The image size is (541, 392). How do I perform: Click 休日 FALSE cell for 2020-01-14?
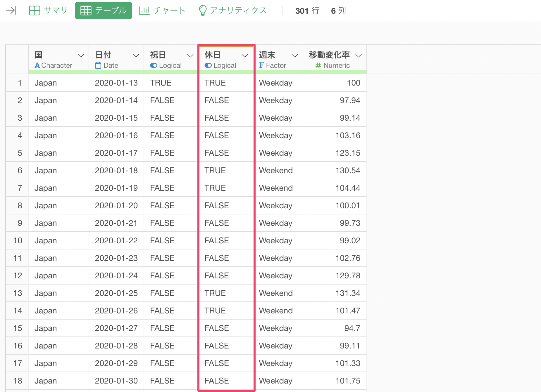[x=225, y=100]
